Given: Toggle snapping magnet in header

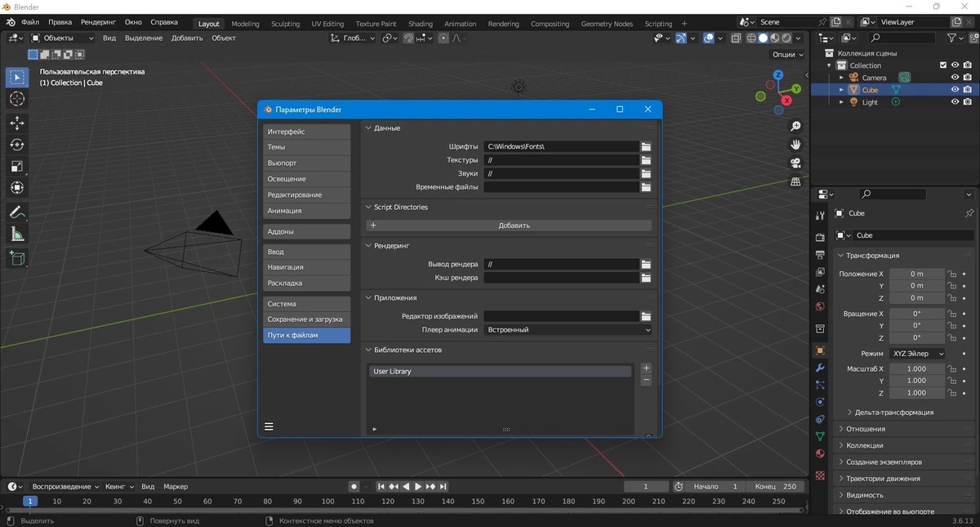Looking at the screenshot, I should coord(408,38).
